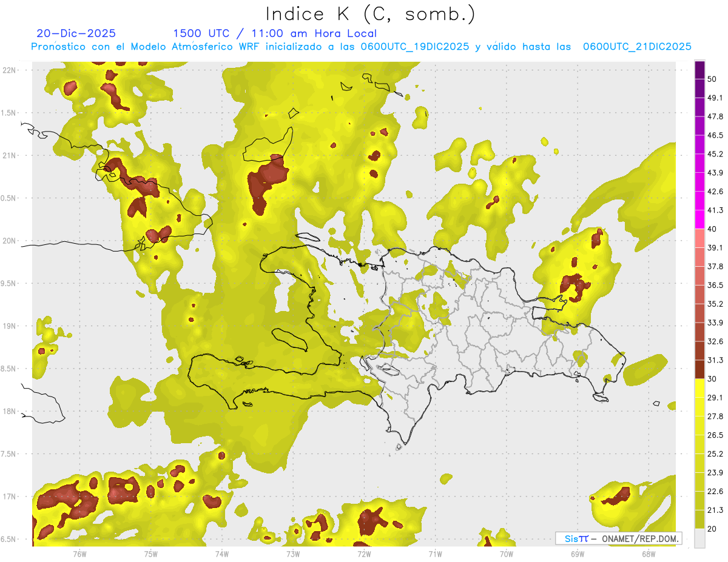
Task: Click the legend value "50"
Action: click(712, 79)
